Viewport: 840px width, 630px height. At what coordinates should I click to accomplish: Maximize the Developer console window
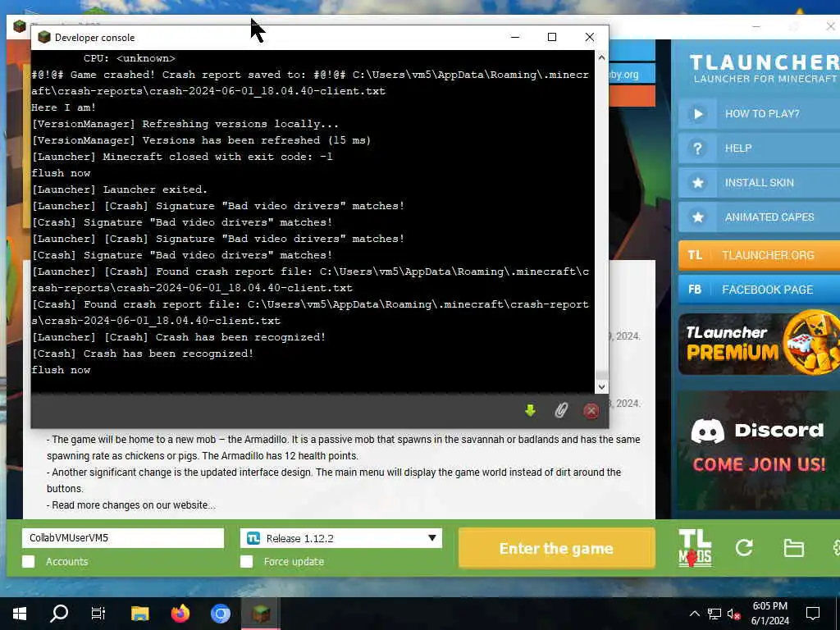tap(552, 37)
